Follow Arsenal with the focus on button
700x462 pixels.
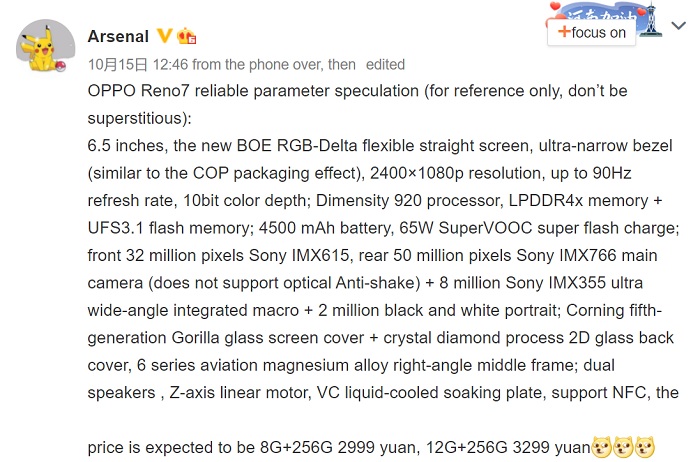(592, 32)
